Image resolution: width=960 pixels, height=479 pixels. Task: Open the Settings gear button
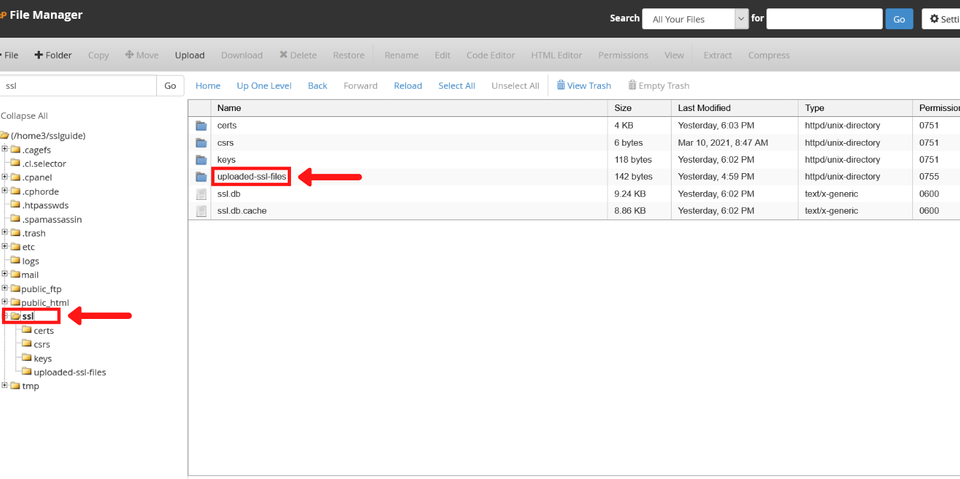click(x=940, y=19)
